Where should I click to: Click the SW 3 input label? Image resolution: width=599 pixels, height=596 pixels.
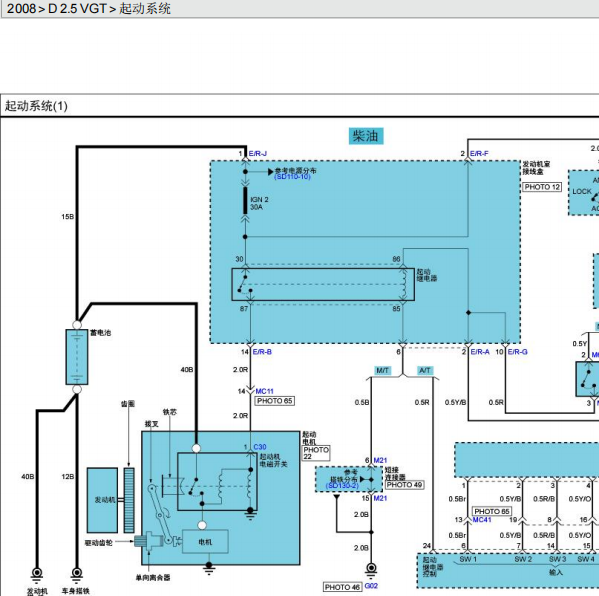(558, 559)
